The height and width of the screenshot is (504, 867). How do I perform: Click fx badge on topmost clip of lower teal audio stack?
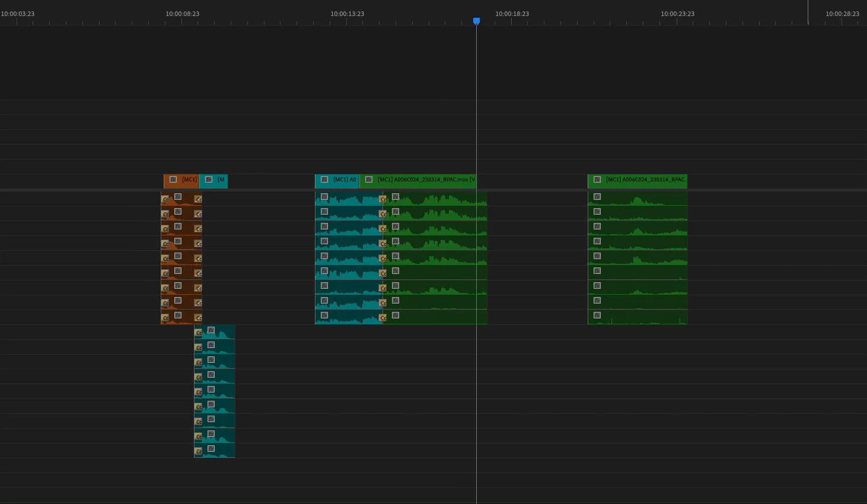pos(211,330)
